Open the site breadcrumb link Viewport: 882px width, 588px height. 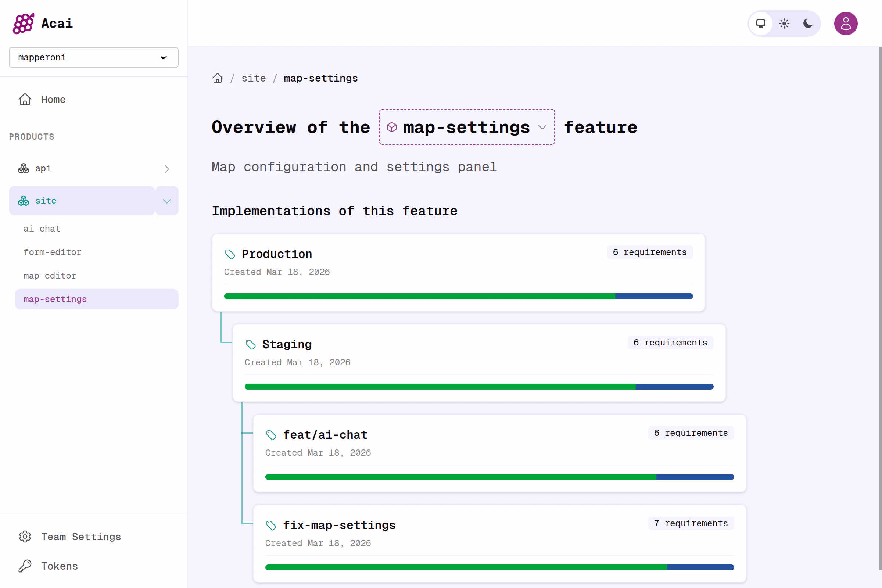click(x=254, y=78)
